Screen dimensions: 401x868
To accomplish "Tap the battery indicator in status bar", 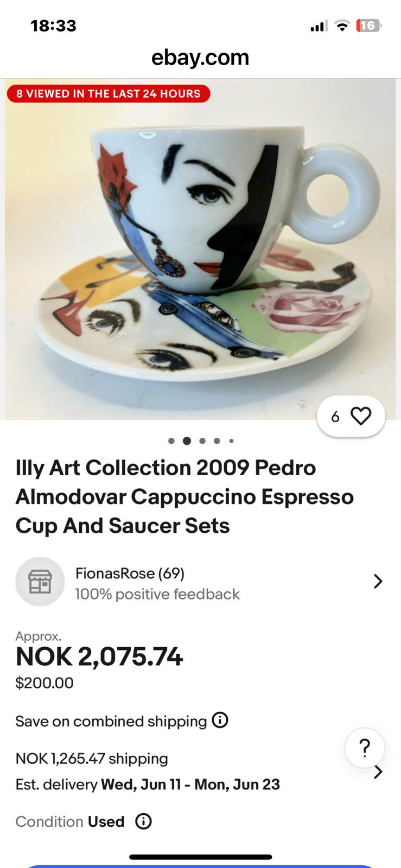I will 369,25.
